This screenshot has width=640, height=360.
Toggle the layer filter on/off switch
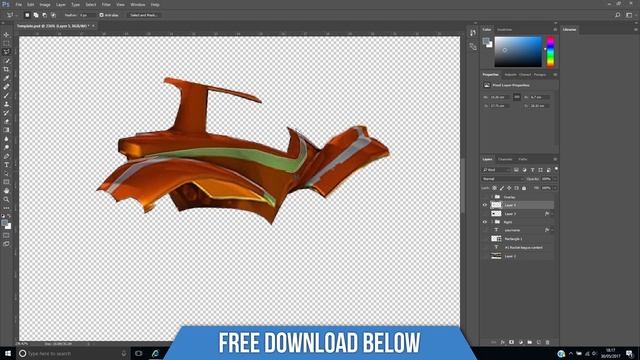pyautogui.click(x=556, y=169)
